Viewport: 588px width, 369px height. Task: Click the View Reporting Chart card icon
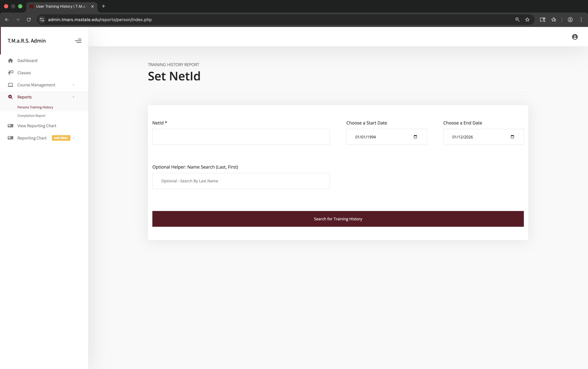coord(10,126)
